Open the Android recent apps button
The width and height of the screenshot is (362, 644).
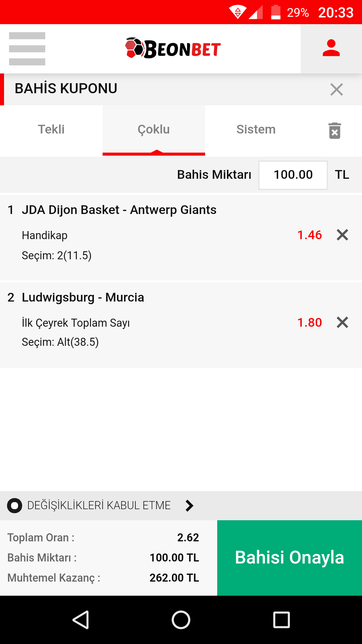click(x=282, y=620)
